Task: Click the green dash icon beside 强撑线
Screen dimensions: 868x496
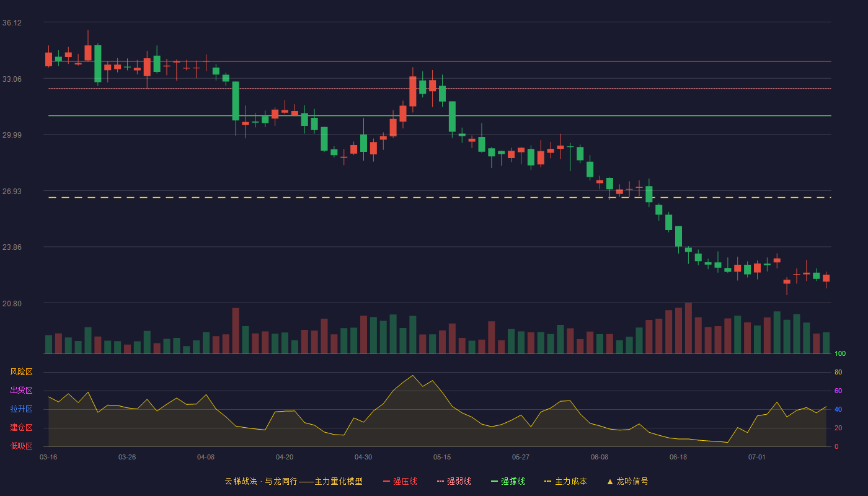Action: point(494,481)
